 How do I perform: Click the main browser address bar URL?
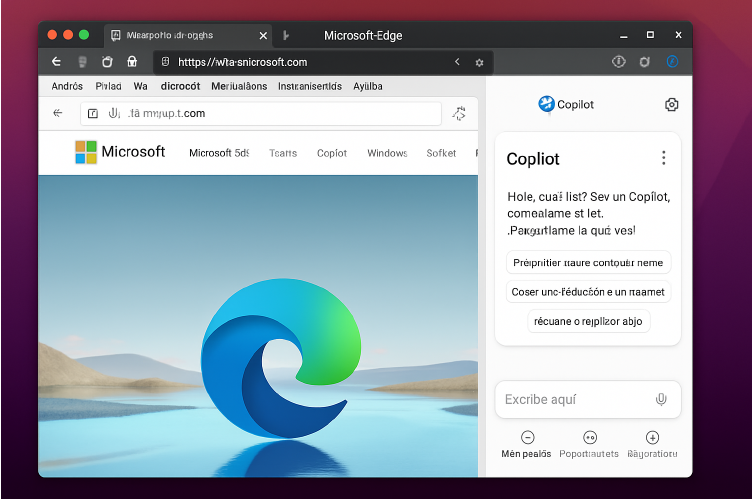pos(243,62)
